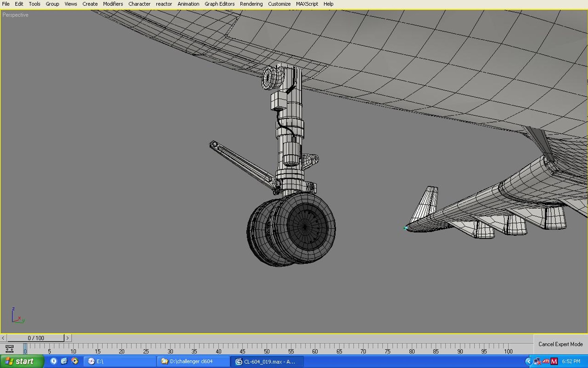Open the Modifiers menu
This screenshot has height=368, width=588.
point(113,4)
